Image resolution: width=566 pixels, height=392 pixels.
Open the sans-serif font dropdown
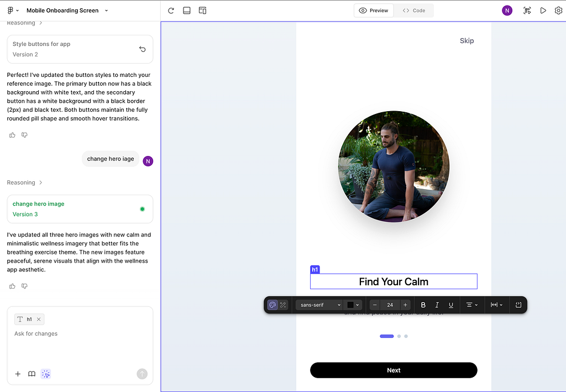tap(321, 305)
